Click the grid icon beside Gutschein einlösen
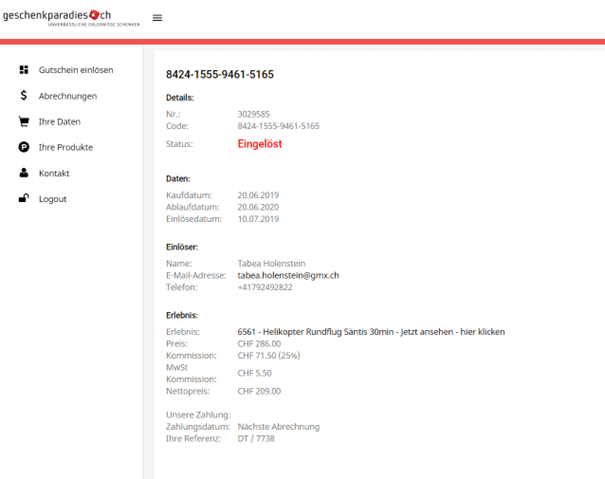 pyautogui.click(x=24, y=70)
